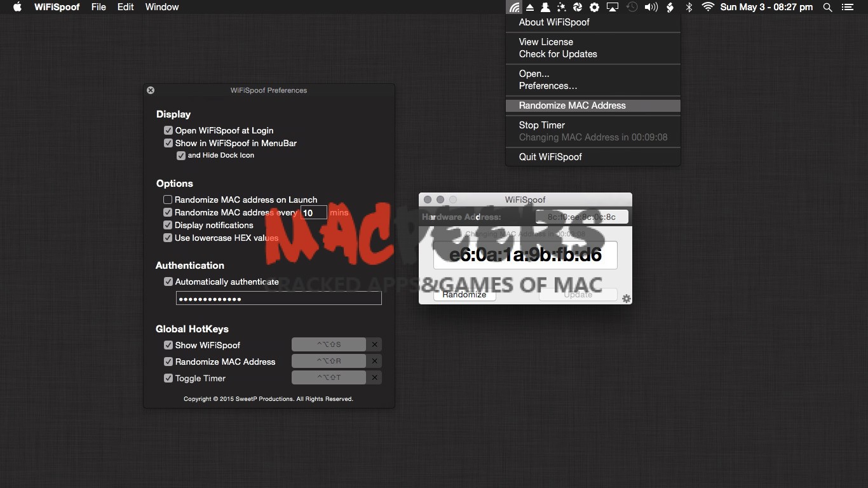This screenshot has height=488, width=868.
Task: Toggle Open WiFiSpoof at Login checkbox
Action: [168, 130]
